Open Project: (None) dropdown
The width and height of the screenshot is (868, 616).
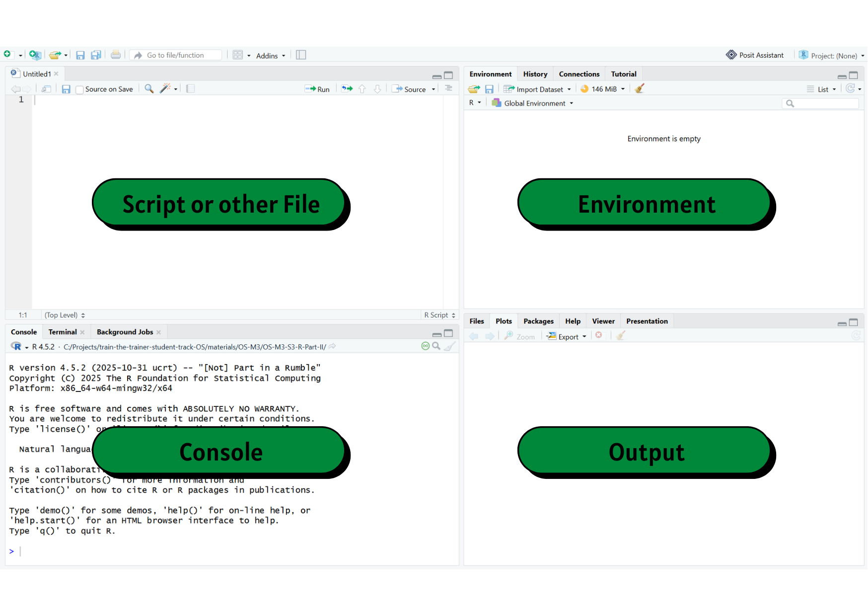tap(832, 56)
